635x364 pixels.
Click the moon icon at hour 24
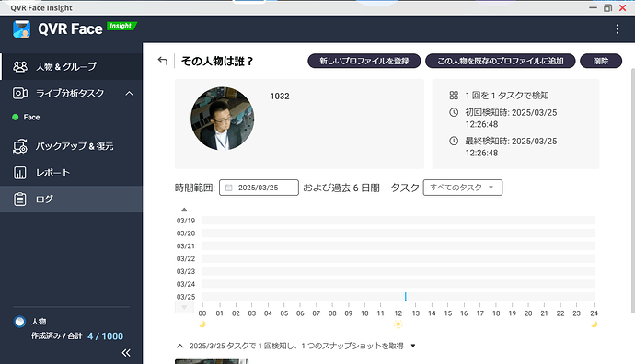pyautogui.click(x=594, y=324)
